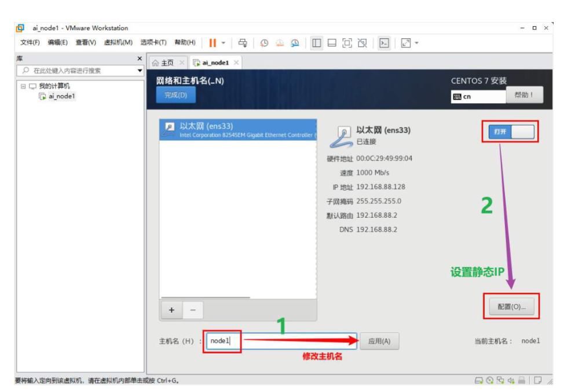Click the subnet mask 255.255.255.0 value

(379, 202)
